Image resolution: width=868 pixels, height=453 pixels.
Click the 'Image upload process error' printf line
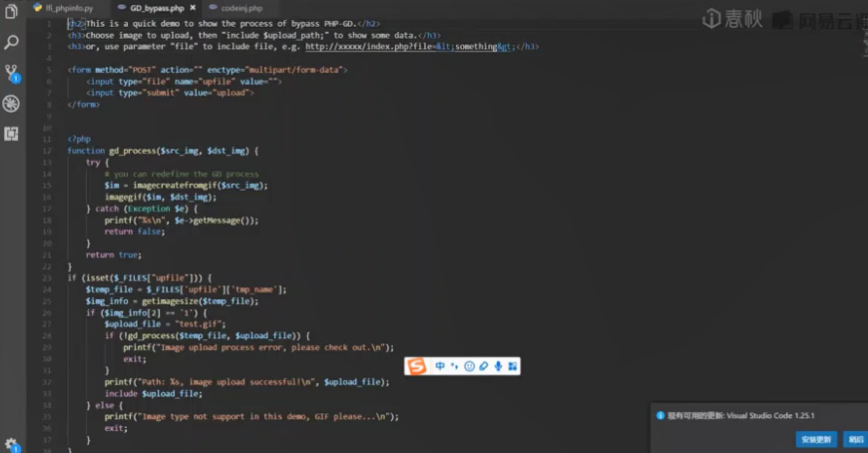(259, 348)
